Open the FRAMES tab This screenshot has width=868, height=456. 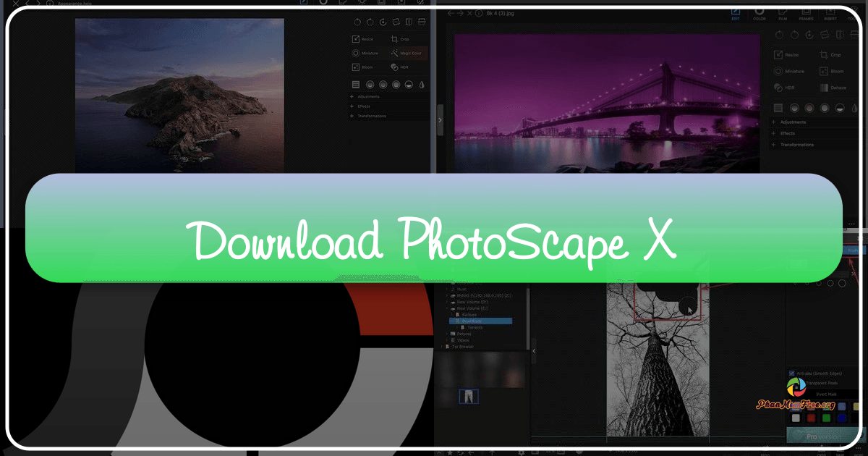click(x=805, y=14)
